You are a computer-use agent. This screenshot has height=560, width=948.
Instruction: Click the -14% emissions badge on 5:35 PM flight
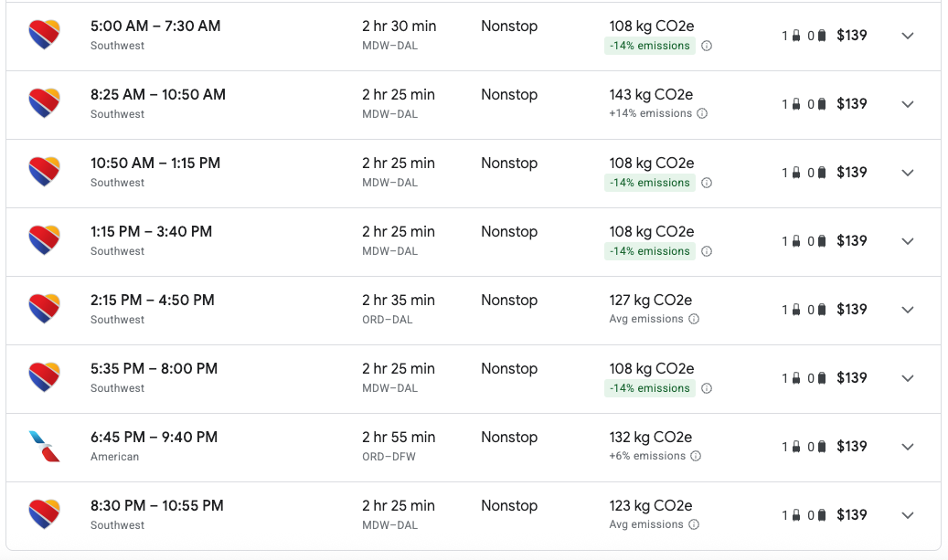[x=650, y=388]
